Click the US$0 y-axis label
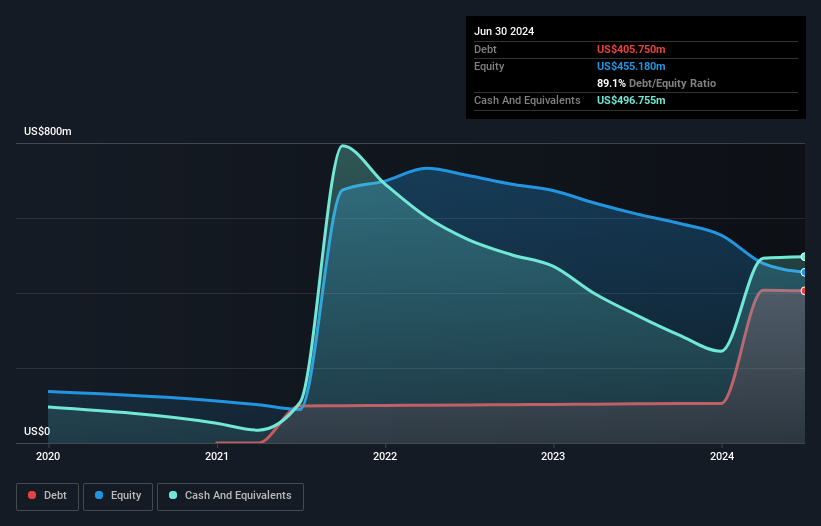 coord(37,431)
